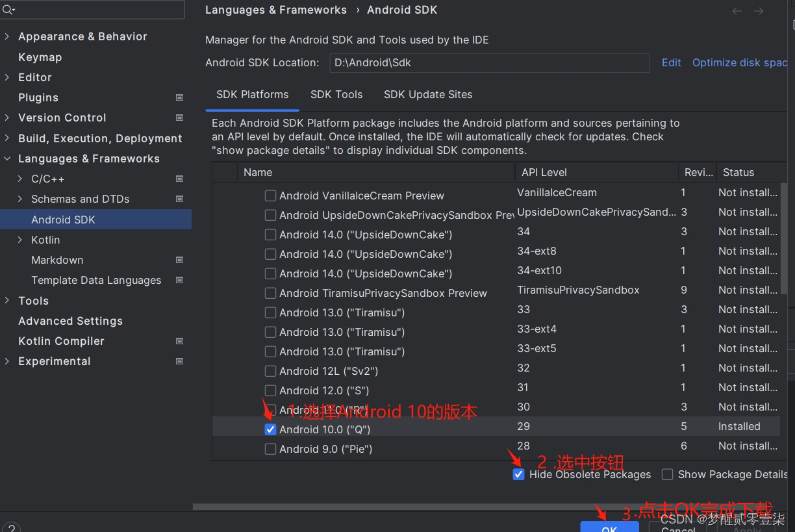Open Plugins settings page
The image size is (795, 532).
coord(38,97)
